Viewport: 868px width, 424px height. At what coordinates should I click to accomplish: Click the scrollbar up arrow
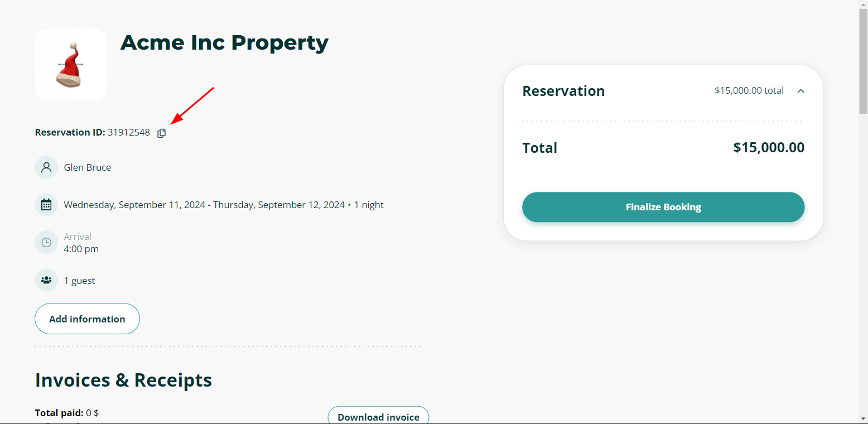[864, 4]
